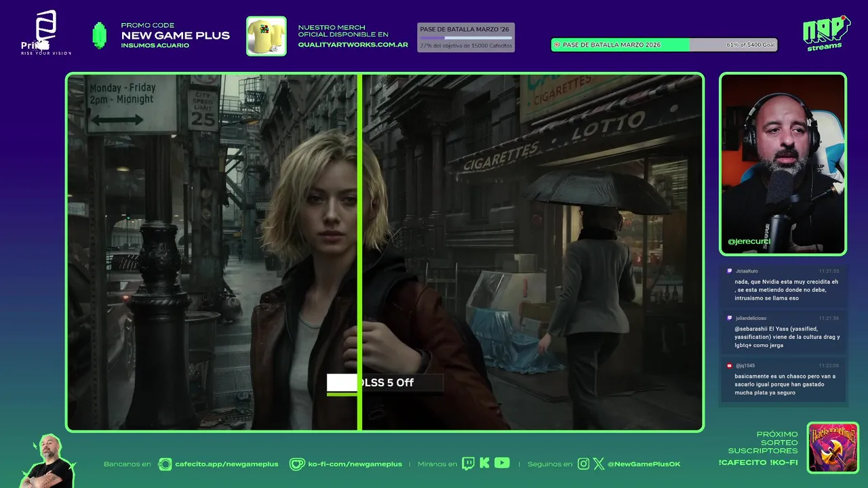Click the @NewGamePlusOK handle
The image size is (868, 488).
click(644, 464)
